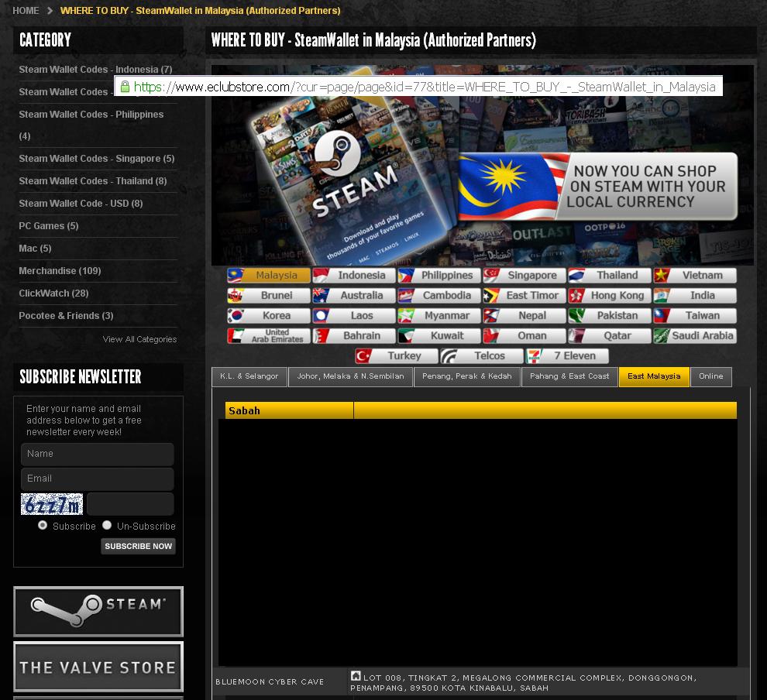Screen dimensions: 767x700
Task: Click the Sabah section header
Action: [481, 410]
